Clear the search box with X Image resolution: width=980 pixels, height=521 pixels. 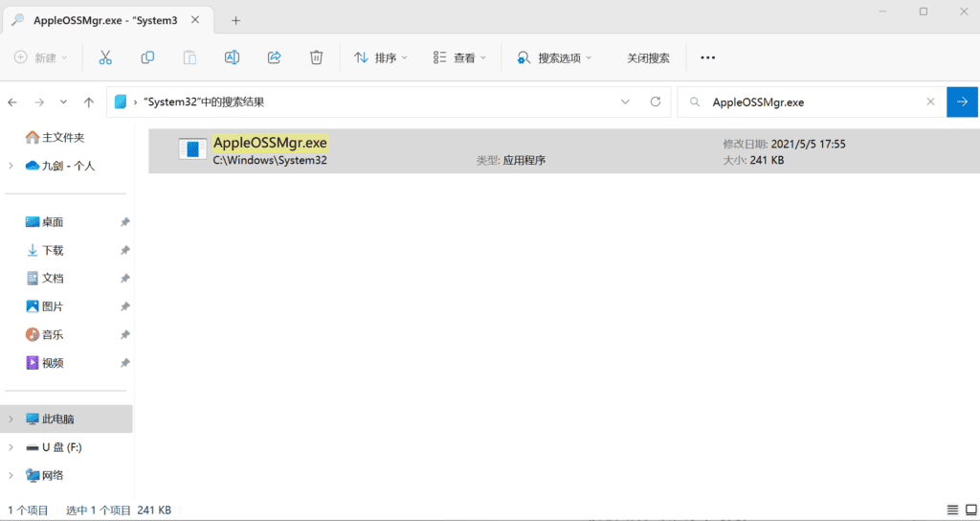click(x=929, y=102)
